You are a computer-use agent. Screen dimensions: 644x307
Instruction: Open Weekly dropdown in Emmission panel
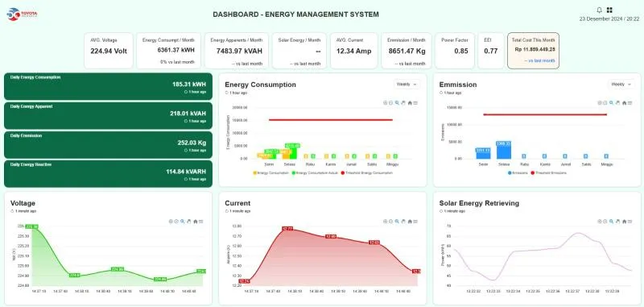621,85
